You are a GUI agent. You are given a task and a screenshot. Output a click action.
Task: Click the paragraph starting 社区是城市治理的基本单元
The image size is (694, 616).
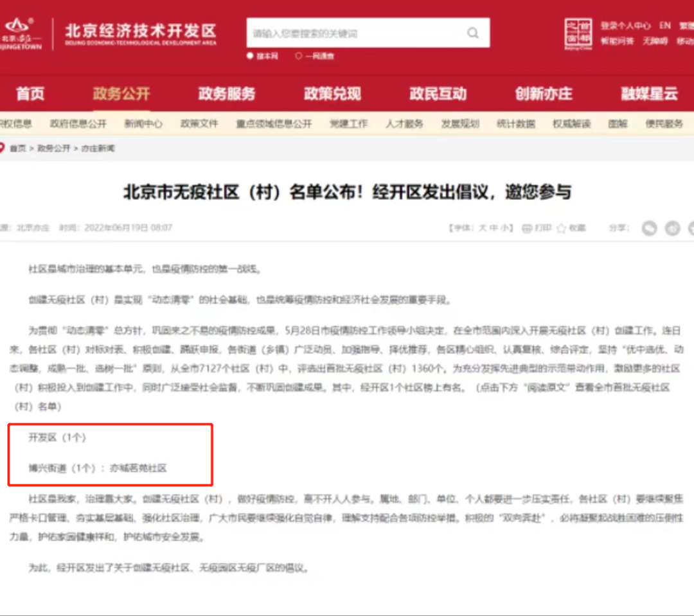145,269
